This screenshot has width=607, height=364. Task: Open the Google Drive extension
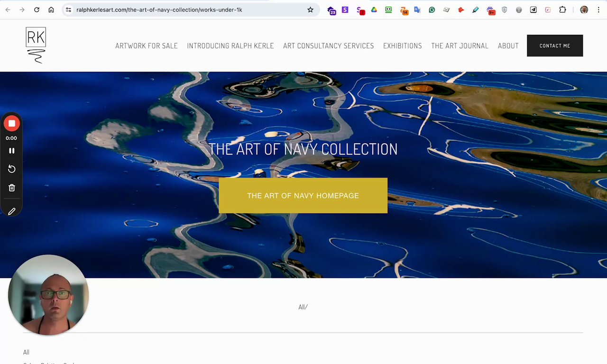click(x=374, y=9)
